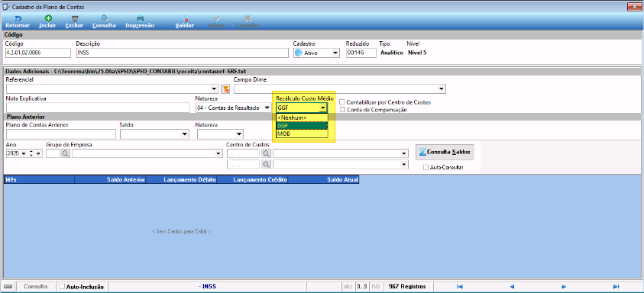Toggle Conta de Compensação checkbox

341,110
